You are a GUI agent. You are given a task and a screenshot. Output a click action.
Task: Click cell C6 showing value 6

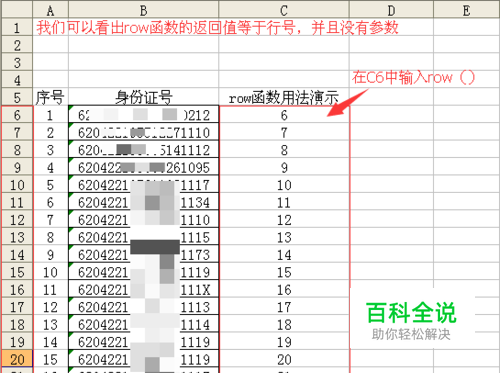[284, 115]
